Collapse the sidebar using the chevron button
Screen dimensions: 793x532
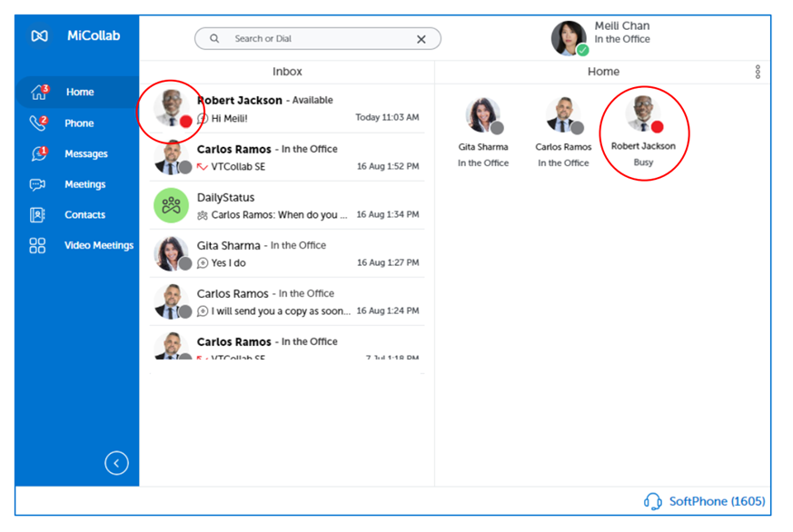116,463
